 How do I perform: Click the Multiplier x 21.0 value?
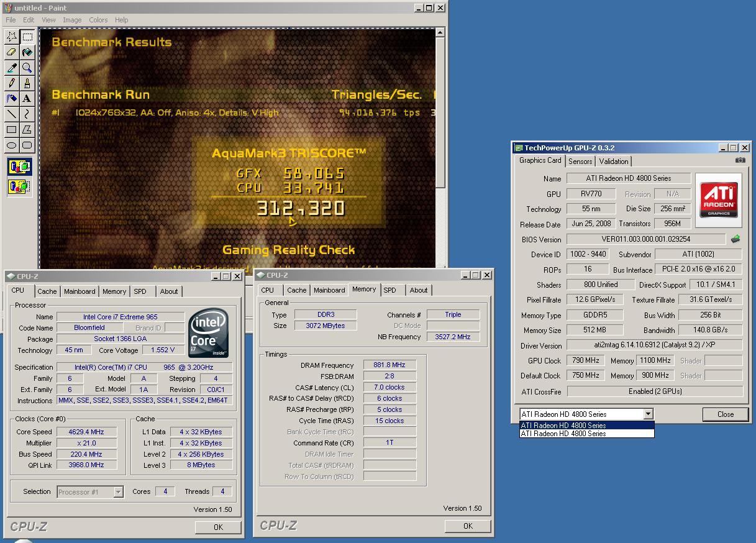tap(87, 443)
